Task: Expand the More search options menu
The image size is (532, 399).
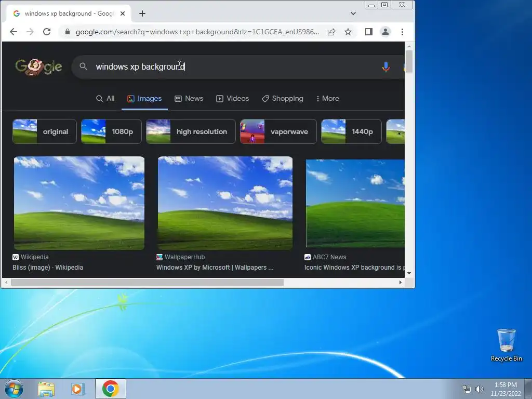Action: (327, 98)
